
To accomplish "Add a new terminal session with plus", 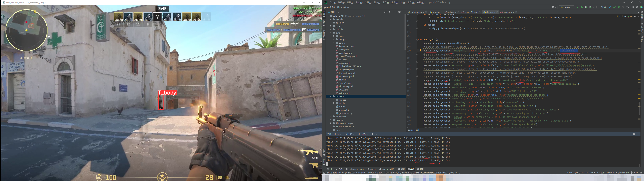I will coord(372,134).
